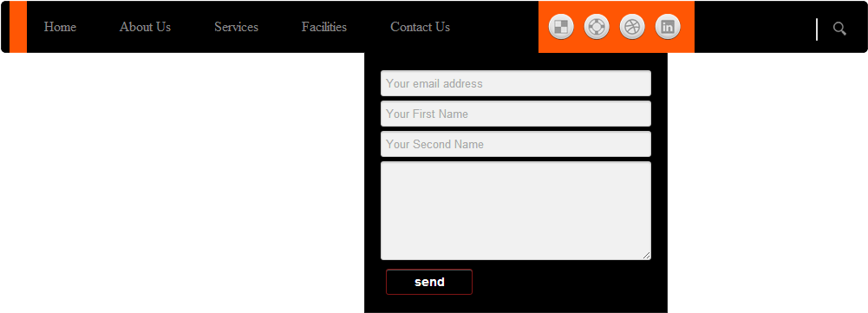The image size is (868, 313).
Task: Click the textarea resize grip corner
Action: (647, 256)
